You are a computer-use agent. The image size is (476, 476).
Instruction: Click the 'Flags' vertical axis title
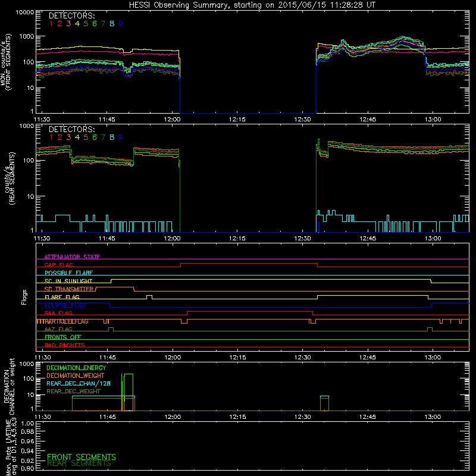(x=24, y=297)
